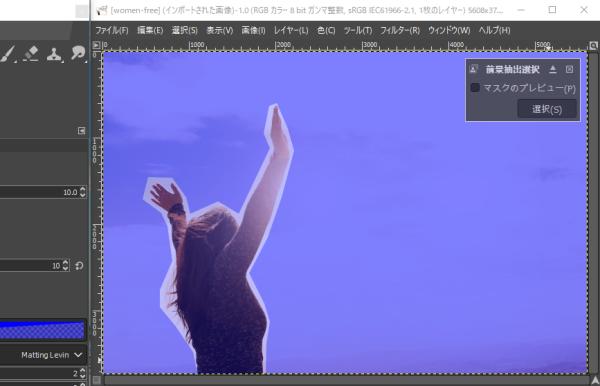Viewport: 600px width, 386px height.
Task: Open the ファイル(F) menu
Action: pyautogui.click(x=112, y=30)
